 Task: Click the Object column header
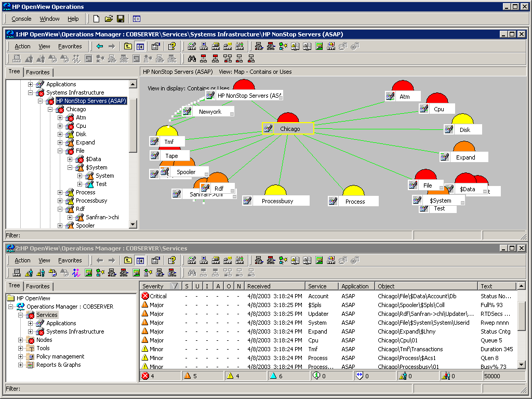427,286
